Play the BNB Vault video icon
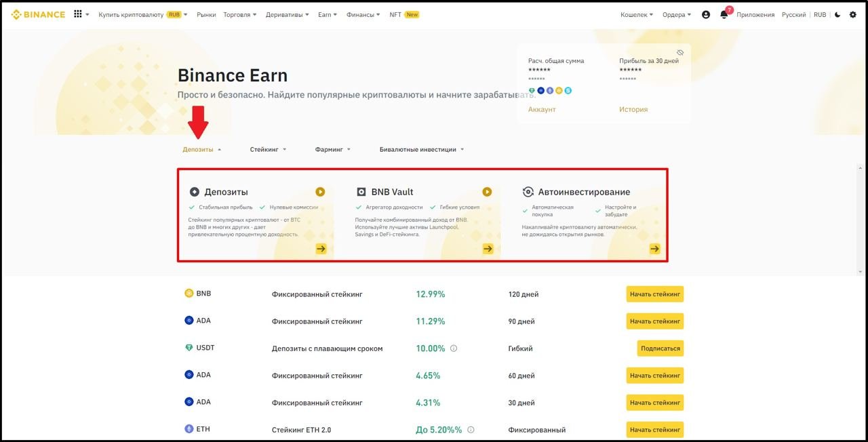The height and width of the screenshot is (442, 868). 487,192
